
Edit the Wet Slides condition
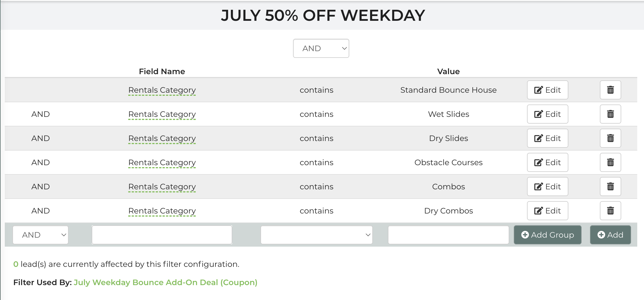click(548, 114)
